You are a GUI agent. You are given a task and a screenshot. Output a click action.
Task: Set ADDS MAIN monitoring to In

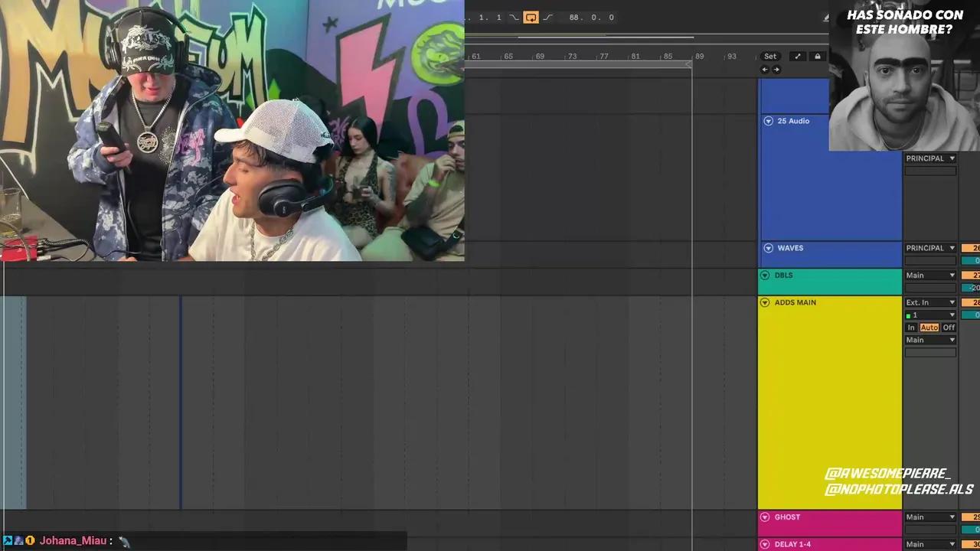click(x=911, y=327)
